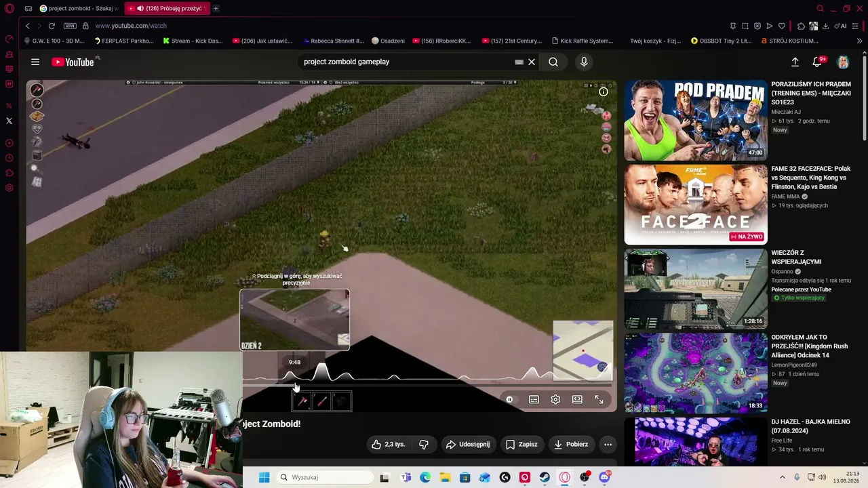Click the YouTube search magnifier button
The width and height of the screenshot is (868, 488).
pos(553,62)
